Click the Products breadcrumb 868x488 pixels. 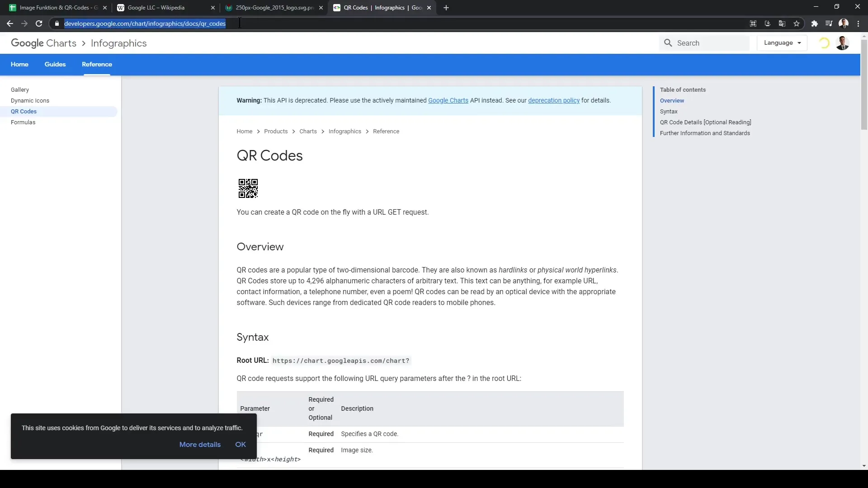tap(276, 131)
